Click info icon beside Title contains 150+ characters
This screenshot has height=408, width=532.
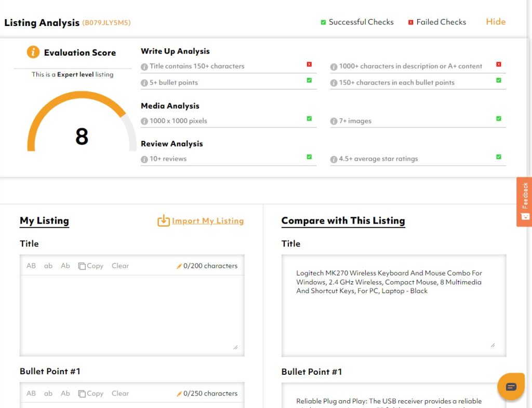click(x=144, y=67)
